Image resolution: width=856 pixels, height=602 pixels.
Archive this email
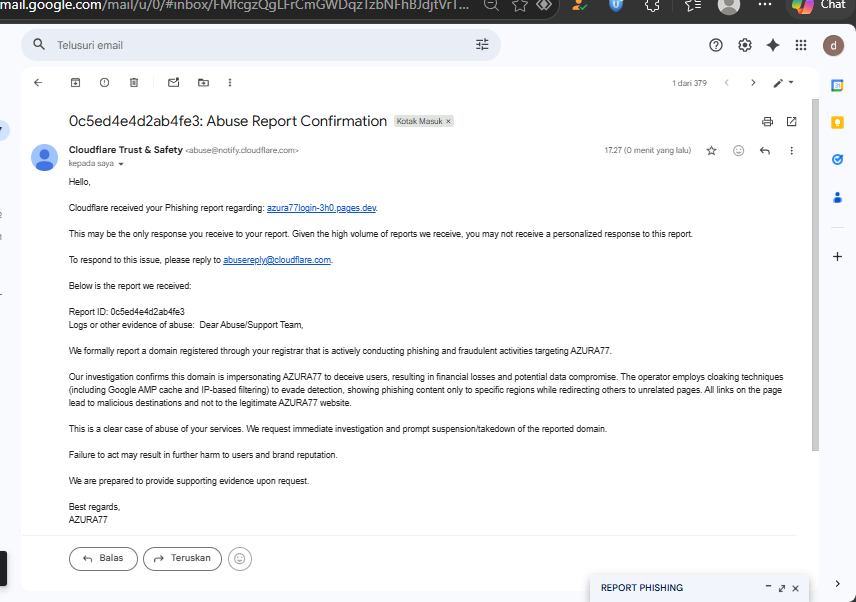pos(75,82)
